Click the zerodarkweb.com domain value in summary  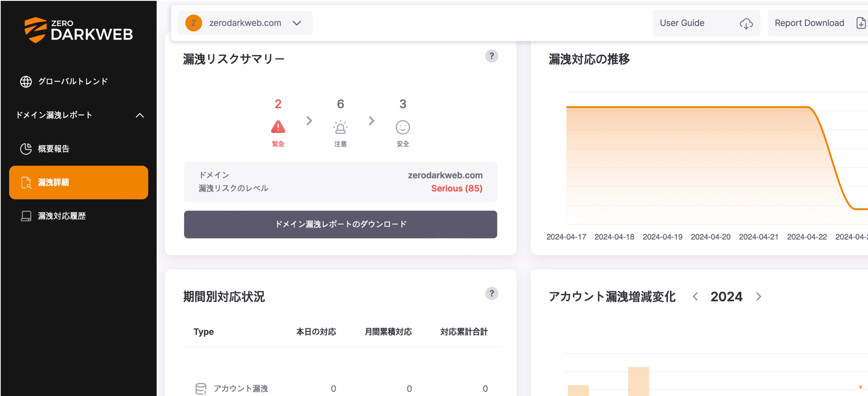(445, 175)
